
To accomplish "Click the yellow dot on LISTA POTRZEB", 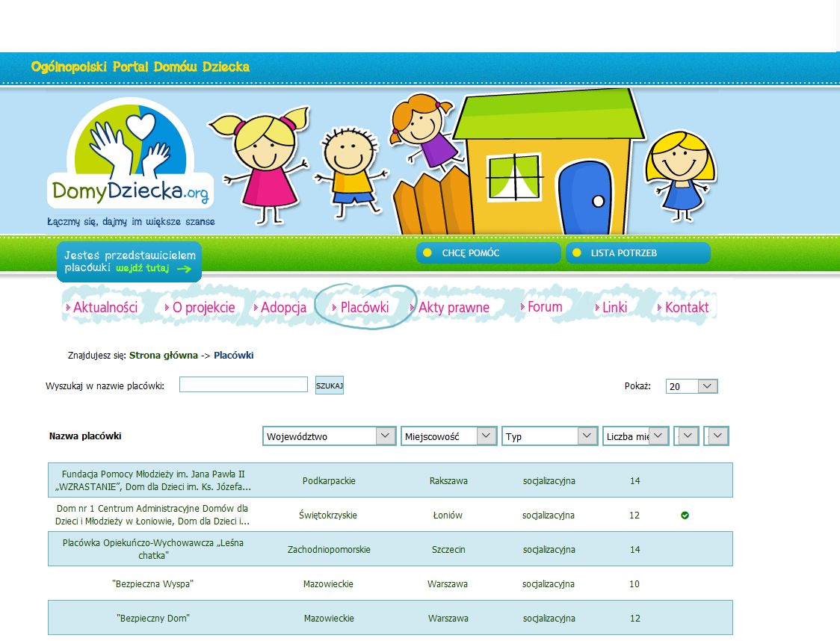I will pyautogui.click(x=576, y=253).
